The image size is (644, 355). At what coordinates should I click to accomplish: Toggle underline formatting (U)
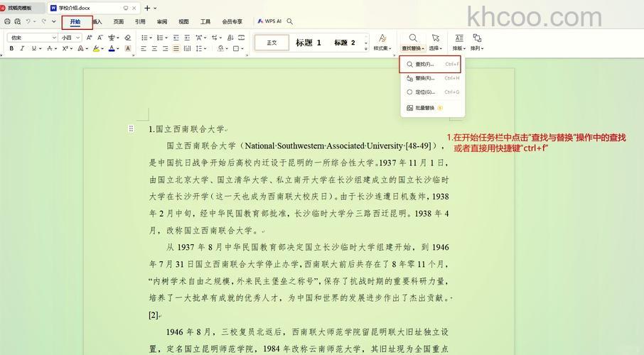[x=33, y=48]
